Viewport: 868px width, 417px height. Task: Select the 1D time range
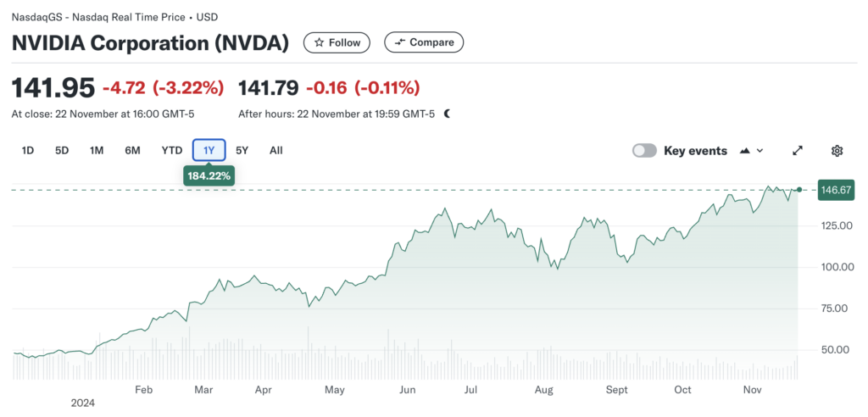28,151
